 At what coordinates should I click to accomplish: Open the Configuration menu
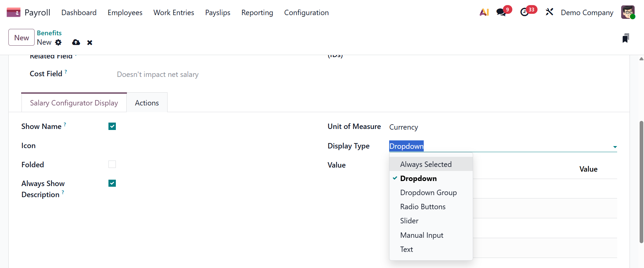click(306, 13)
